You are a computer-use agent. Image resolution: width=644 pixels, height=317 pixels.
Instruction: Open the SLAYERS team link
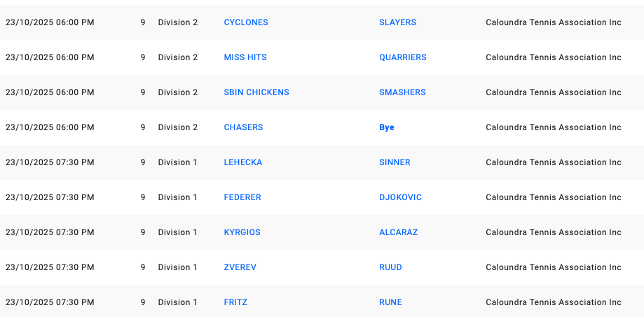[397, 22]
